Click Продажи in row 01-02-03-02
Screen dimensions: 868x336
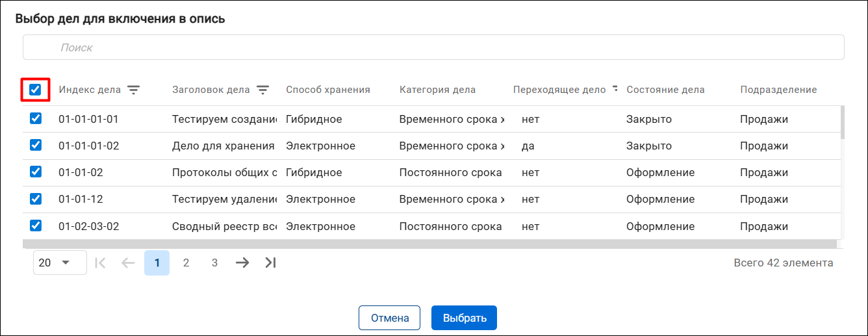764,226
